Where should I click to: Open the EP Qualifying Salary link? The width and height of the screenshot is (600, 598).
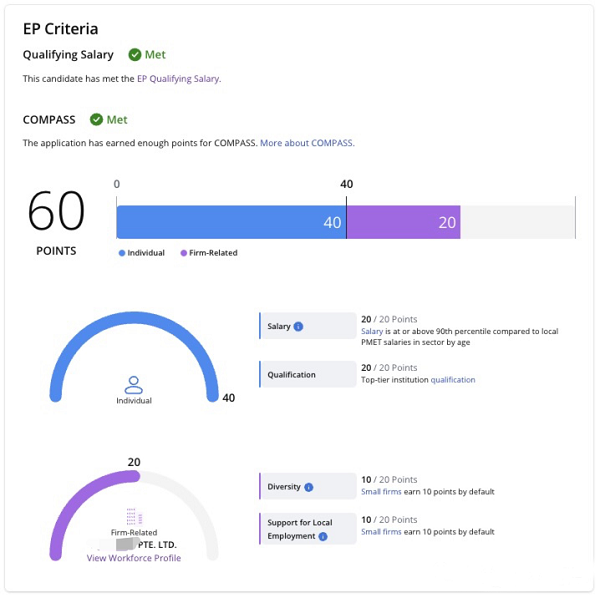pyautogui.click(x=178, y=78)
